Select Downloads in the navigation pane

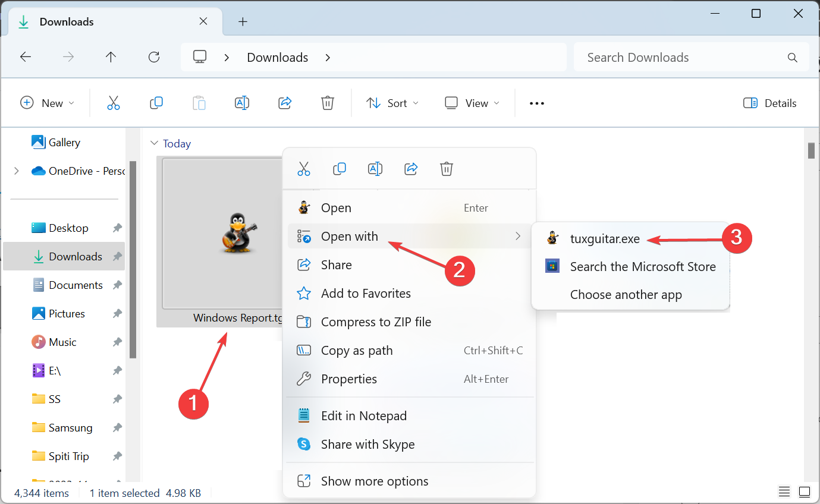64,256
